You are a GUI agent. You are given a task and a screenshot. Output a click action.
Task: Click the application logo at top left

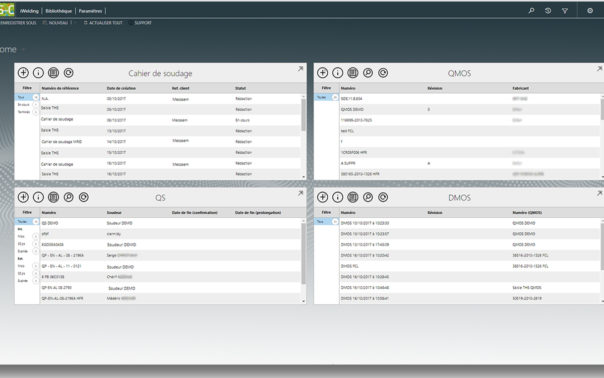click(7, 10)
